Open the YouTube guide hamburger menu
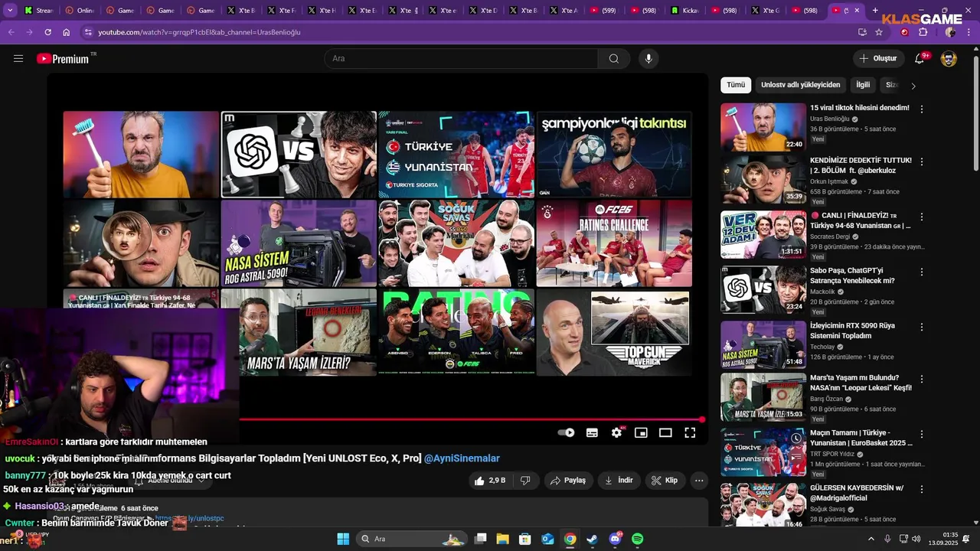The height and width of the screenshot is (551, 980). [x=18, y=59]
